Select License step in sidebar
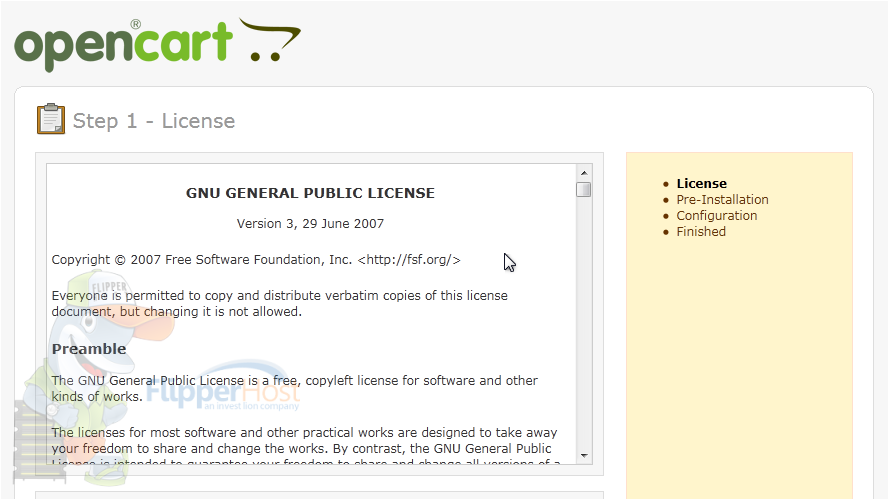This screenshot has width=889, height=500. [701, 184]
